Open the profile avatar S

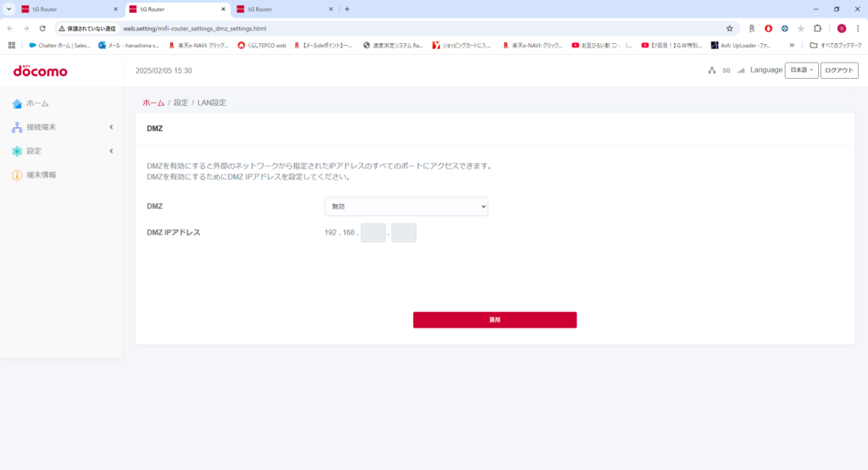pyautogui.click(x=842, y=28)
